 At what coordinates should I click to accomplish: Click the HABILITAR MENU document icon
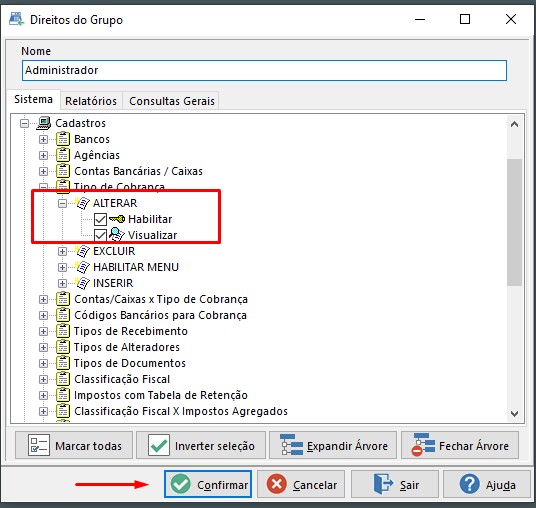[x=82, y=267]
